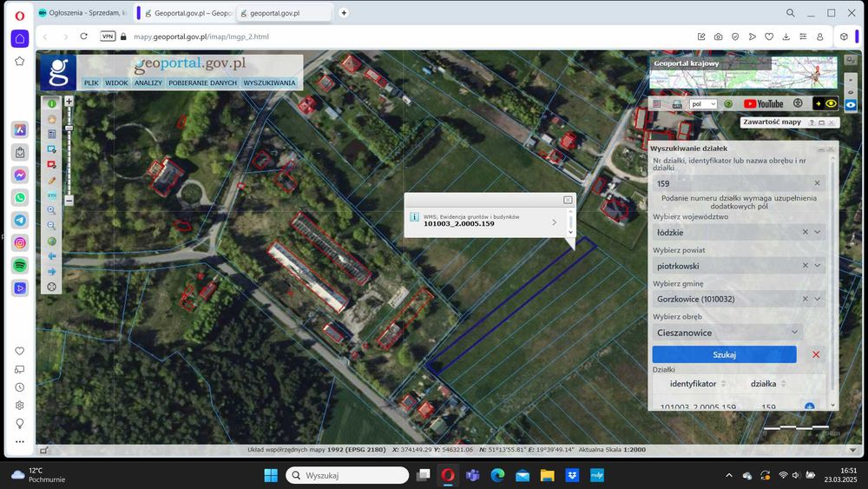Click the green globe full-extent tool
868x489 pixels.
51,241
